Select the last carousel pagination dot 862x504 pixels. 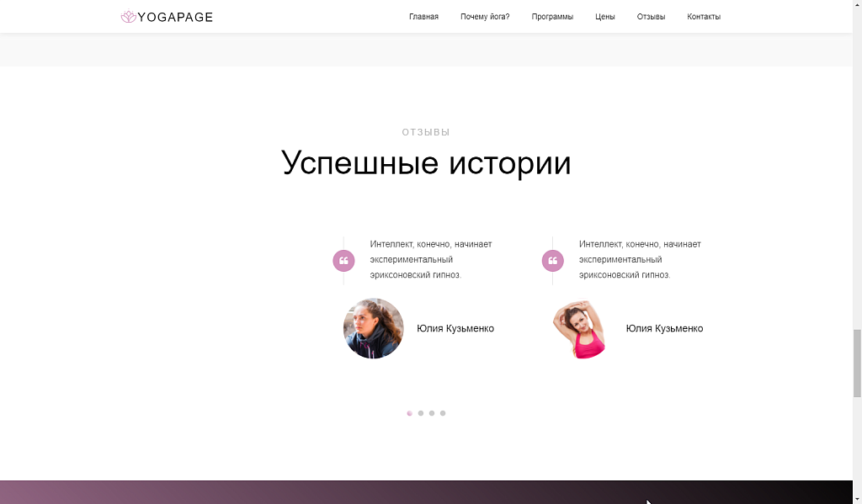pos(443,413)
